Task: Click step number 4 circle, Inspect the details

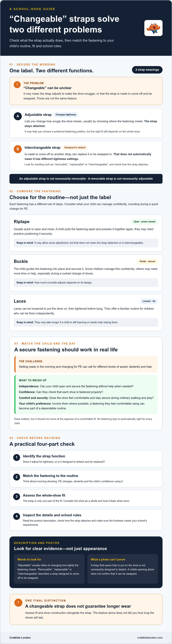Action: coord(16,516)
